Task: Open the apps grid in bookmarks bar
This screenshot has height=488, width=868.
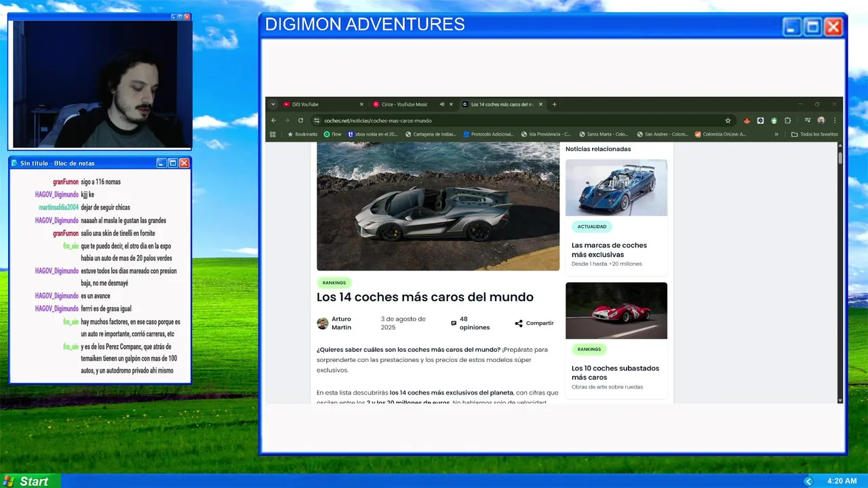Action: point(273,134)
